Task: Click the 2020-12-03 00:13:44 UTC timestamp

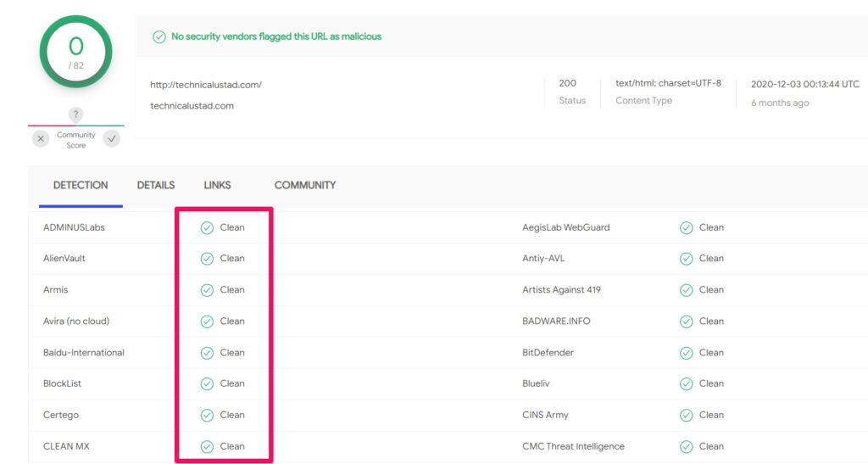Action: click(805, 84)
